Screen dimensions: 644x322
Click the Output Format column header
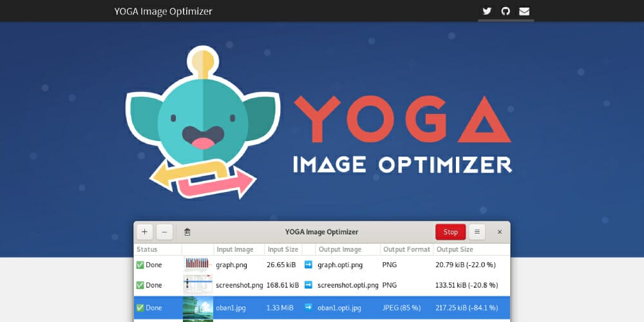pos(406,249)
